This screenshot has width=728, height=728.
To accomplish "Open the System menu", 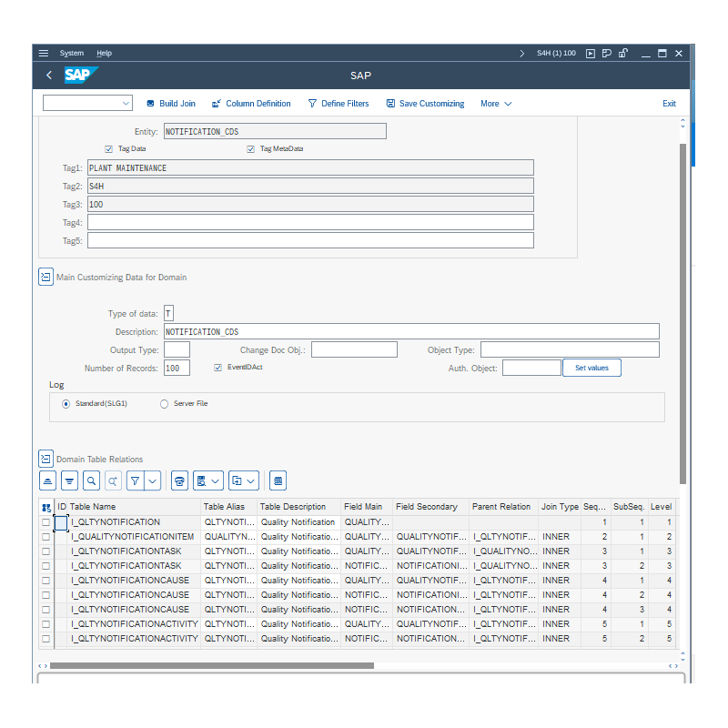I will pyautogui.click(x=72, y=53).
